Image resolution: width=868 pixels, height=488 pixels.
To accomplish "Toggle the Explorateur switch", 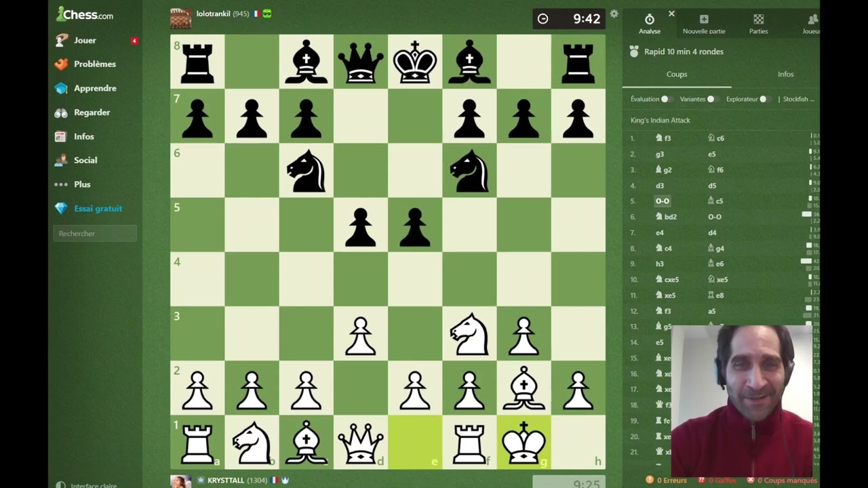I will click(764, 99).
